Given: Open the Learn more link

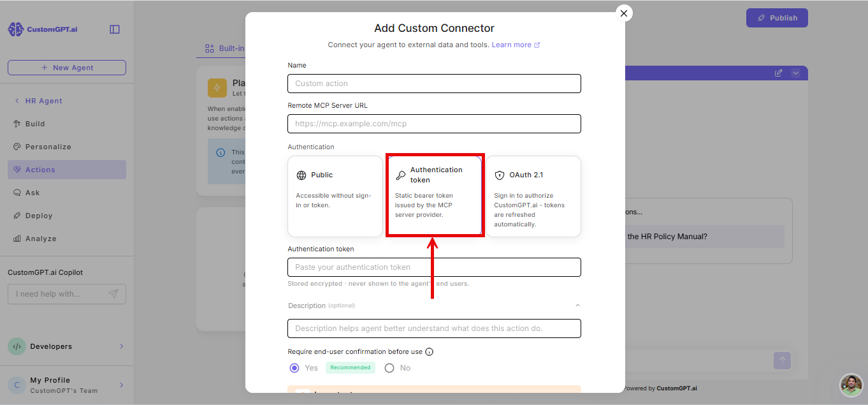Looking at the screenshot, I should tap(516, 45).
